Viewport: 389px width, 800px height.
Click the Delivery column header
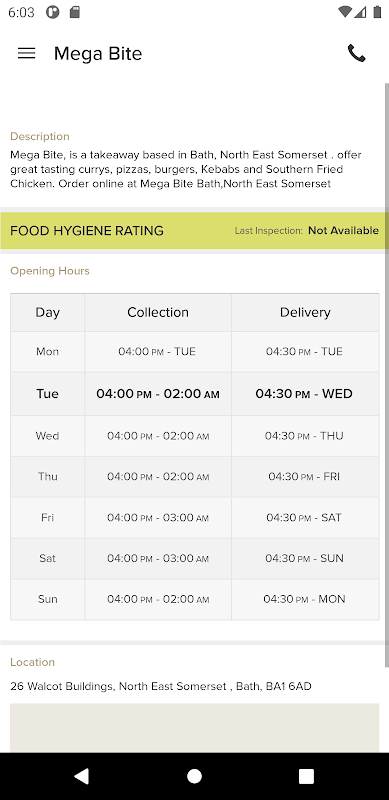305,312
